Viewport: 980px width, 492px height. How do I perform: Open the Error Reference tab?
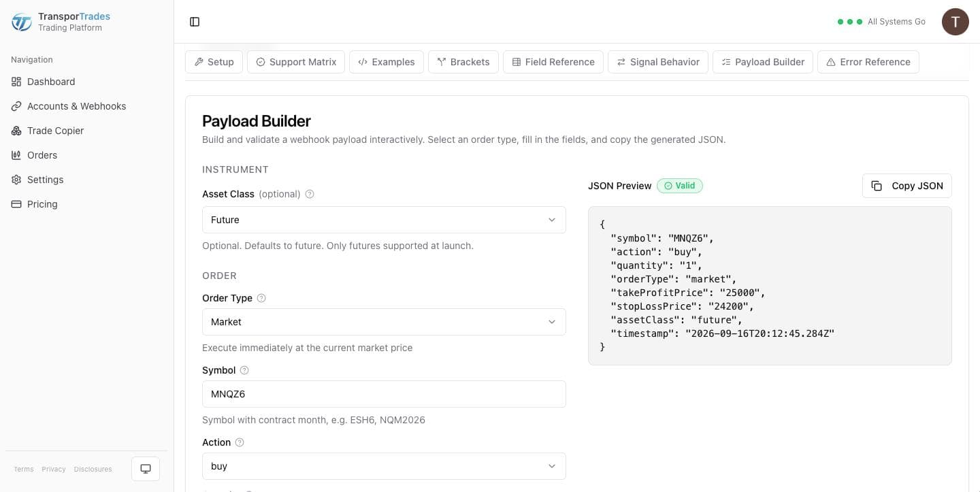coord(868,62)
